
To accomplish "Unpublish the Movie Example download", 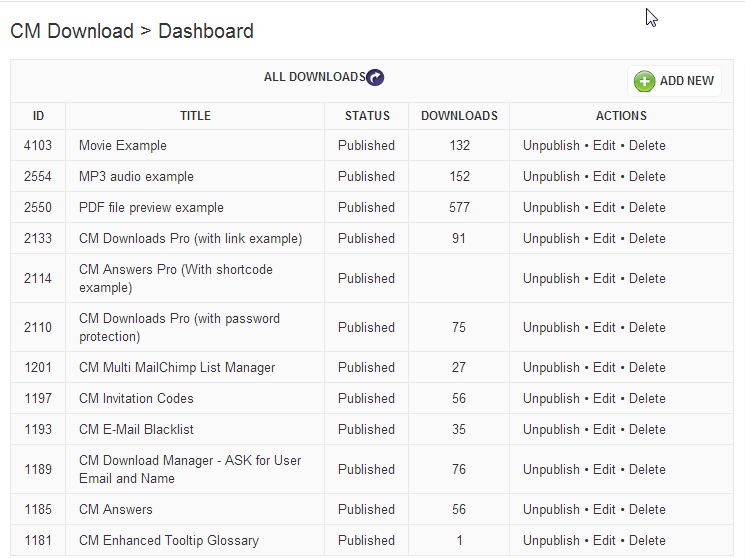I will pos(551,146).
